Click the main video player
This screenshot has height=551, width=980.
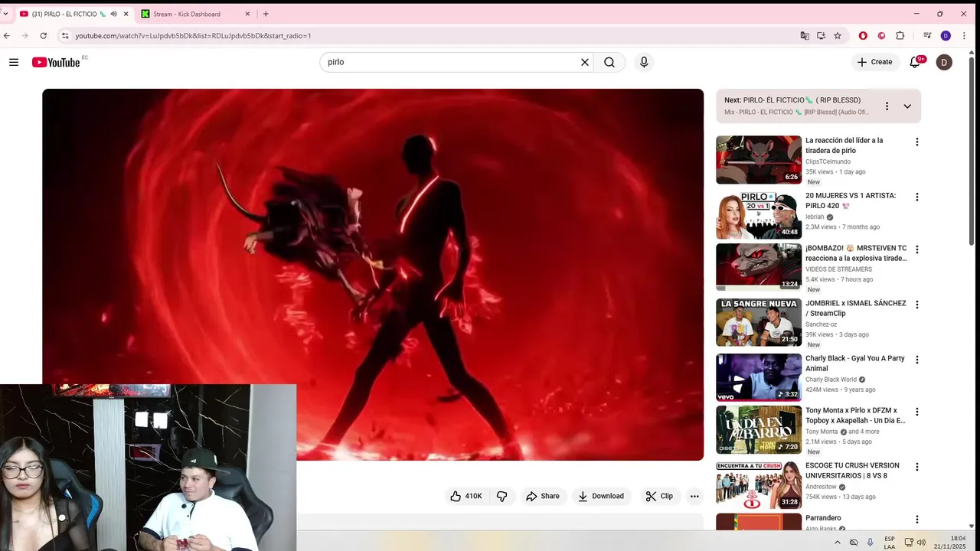click(x=373, y=274)
